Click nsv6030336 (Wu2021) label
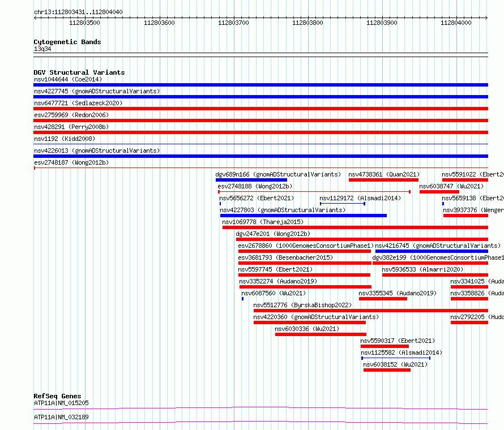Image resolution: width=504 pixels, height=430 pixels. coord(307,329)
